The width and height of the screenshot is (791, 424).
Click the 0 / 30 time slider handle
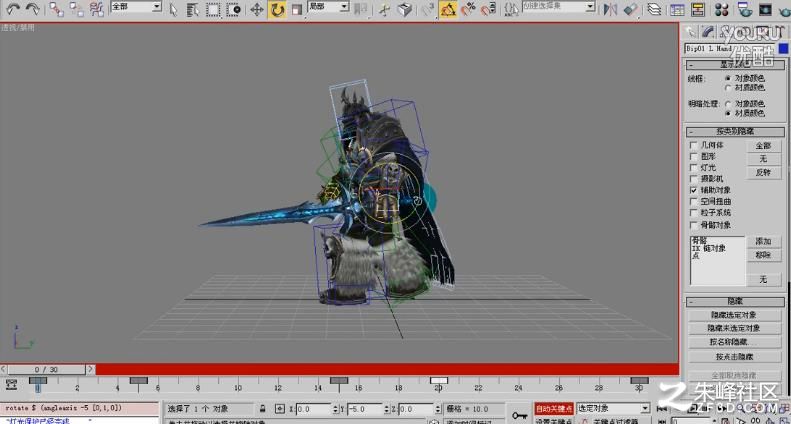46,369
